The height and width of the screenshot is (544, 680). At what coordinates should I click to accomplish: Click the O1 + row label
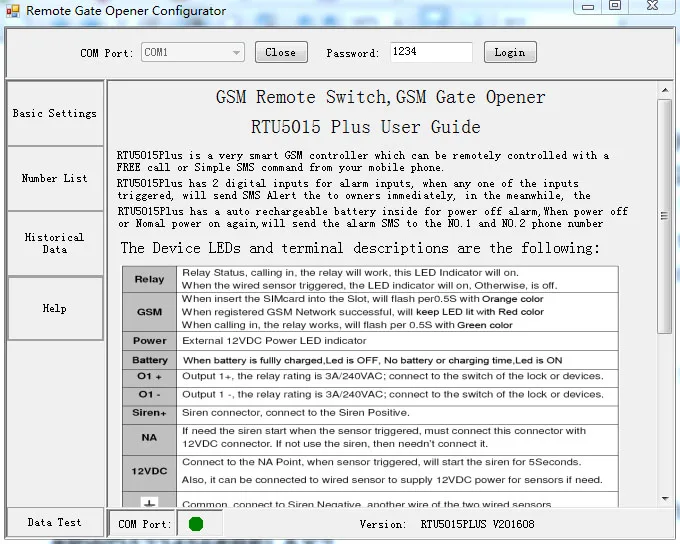[x=149, y=377]
